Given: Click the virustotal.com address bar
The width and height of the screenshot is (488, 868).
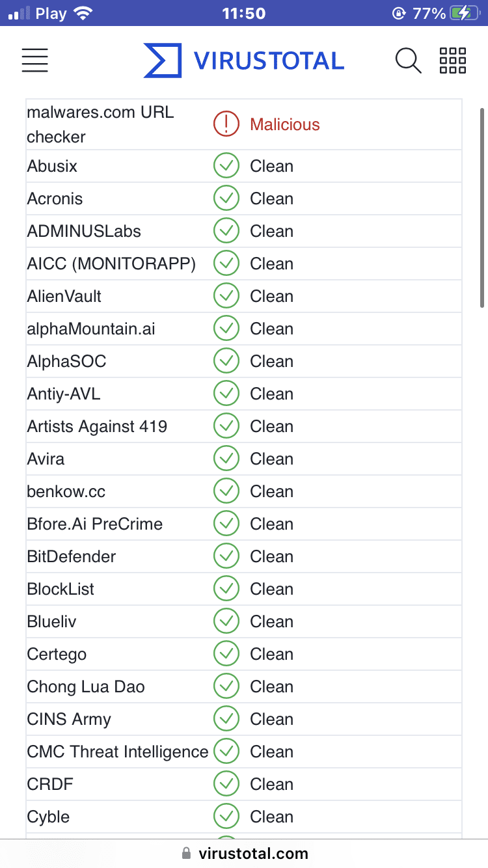Looking at the screenshot, I should pyautogui.click(x=253, y=853).
